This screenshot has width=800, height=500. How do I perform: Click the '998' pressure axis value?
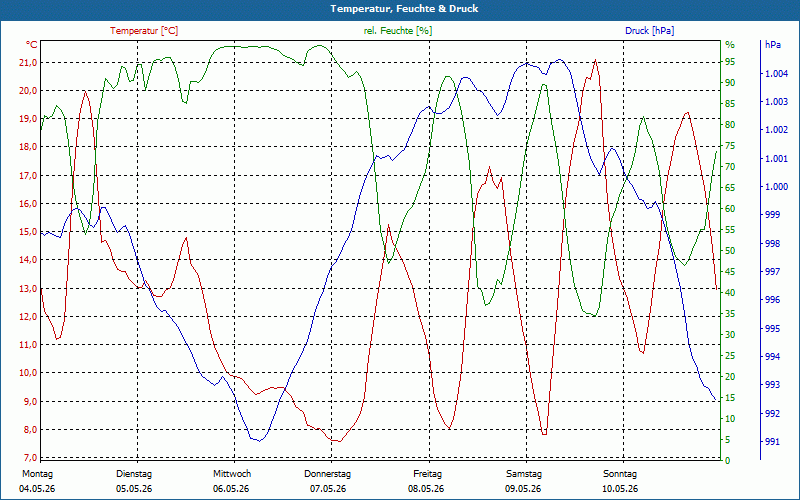click(772, 243)
